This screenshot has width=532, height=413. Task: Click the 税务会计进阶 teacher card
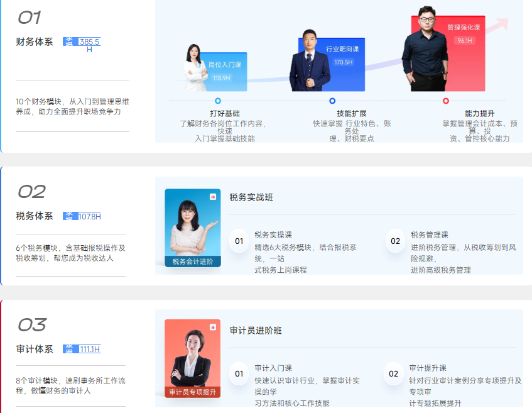tap(193, 228)
